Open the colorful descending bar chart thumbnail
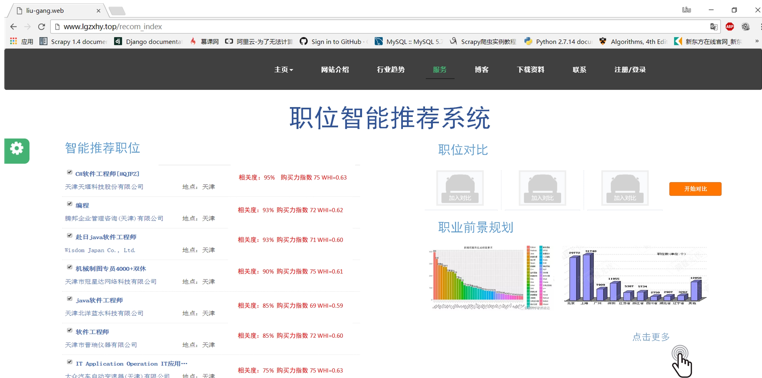Viewport: 762px width, 378px height. [x=490, y=277]
